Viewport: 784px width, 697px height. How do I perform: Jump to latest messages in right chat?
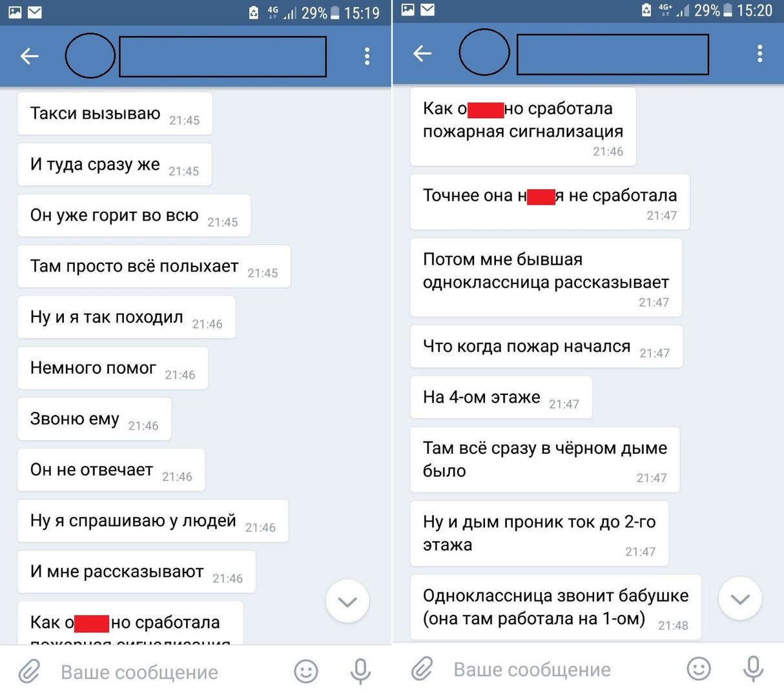point(740,598)
